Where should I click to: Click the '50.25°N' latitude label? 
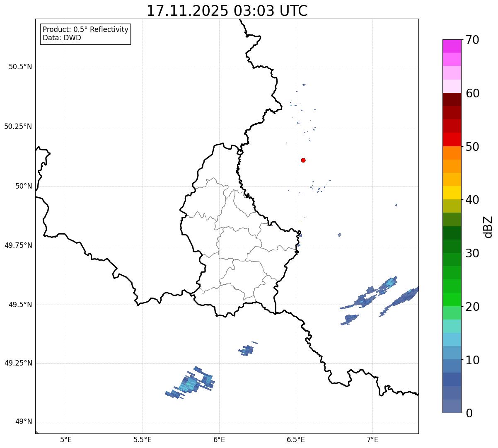click(x=18, y=126)
